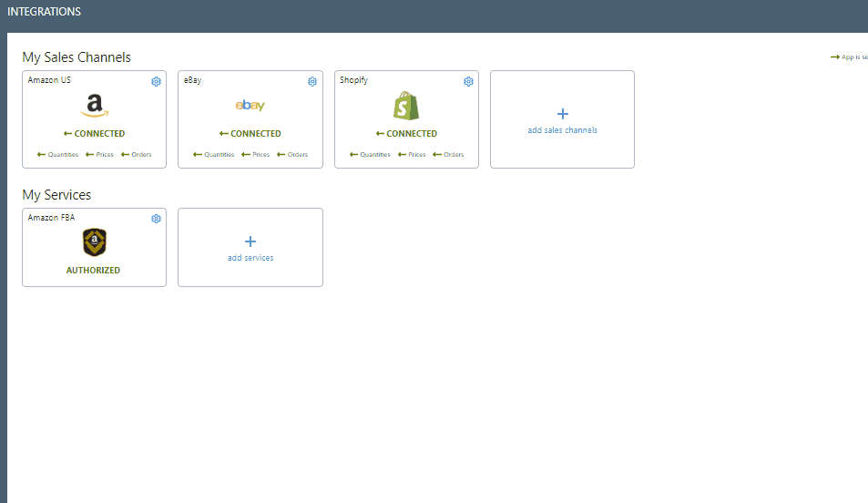The width and height of the screenshot is (868, 503).
Task: Click the plus icon above add sales channels
Action: coord(563,114)
